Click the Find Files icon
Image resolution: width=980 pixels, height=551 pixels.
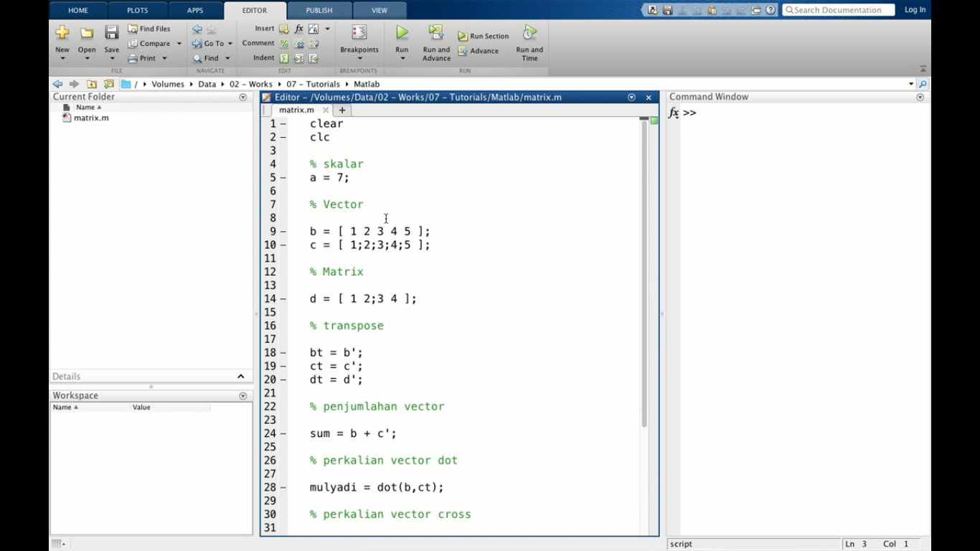133,29
